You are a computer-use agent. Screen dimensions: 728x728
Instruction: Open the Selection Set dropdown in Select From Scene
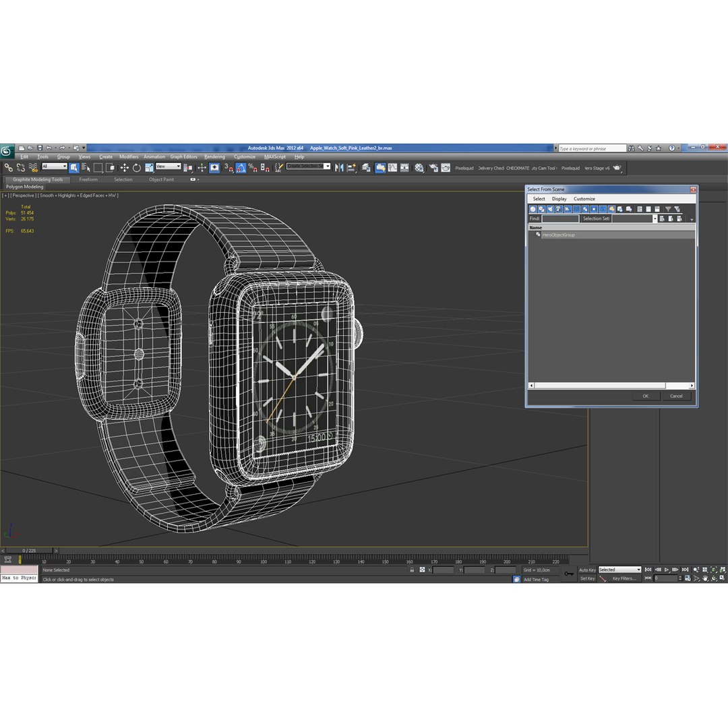[655, 218]
